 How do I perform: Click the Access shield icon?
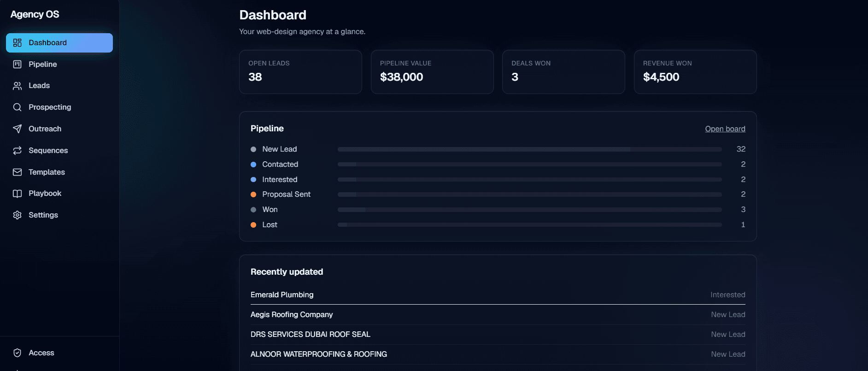[18, 353]
